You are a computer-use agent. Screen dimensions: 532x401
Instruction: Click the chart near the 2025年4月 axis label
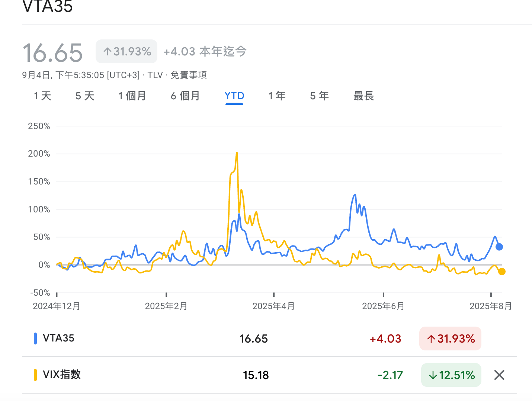273,306
